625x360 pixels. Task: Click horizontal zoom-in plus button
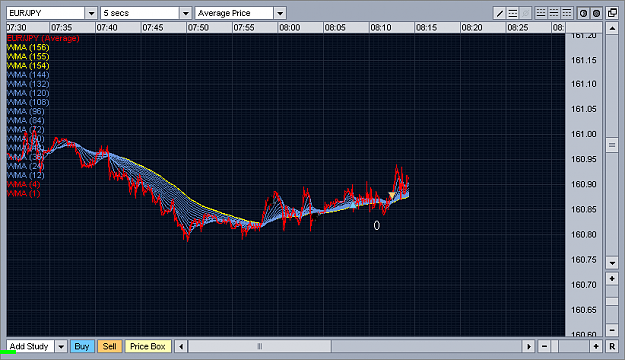click(x=596, y=346)
